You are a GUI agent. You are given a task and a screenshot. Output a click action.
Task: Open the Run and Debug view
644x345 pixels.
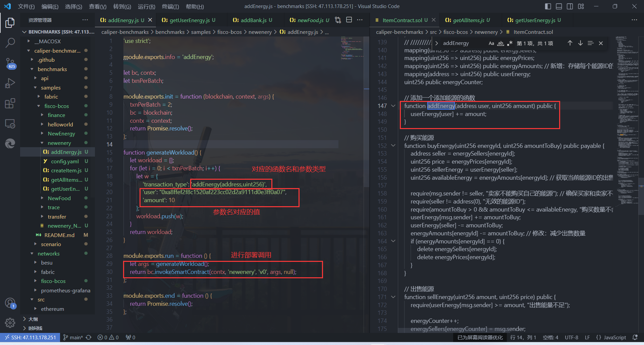[x=10, y=83]
